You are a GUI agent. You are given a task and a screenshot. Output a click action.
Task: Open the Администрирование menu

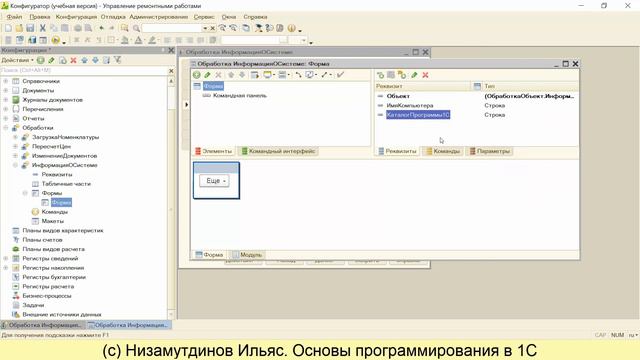159,17
